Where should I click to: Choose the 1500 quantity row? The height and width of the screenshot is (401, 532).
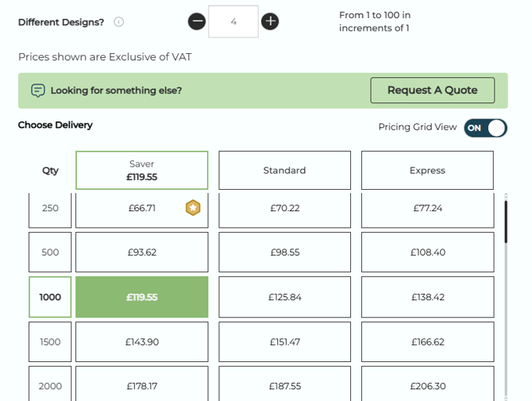[x=50, y=342]
